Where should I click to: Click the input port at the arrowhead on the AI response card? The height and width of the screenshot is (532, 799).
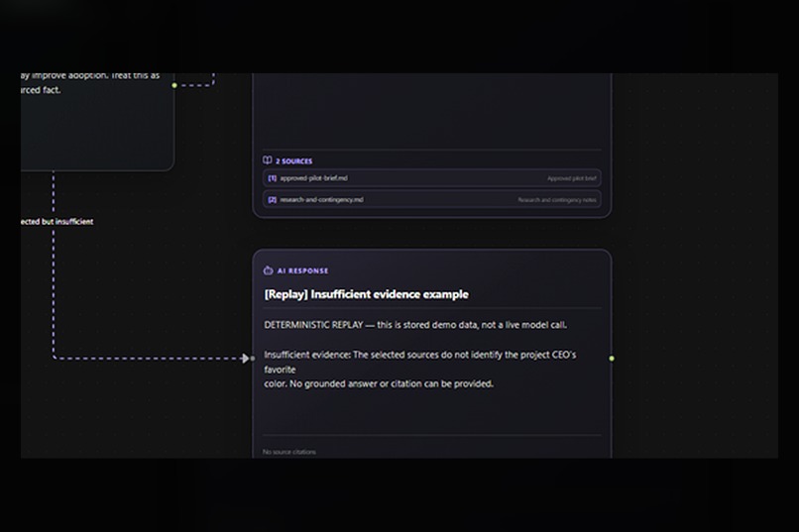pyautogui.click(x=252, y=359)
